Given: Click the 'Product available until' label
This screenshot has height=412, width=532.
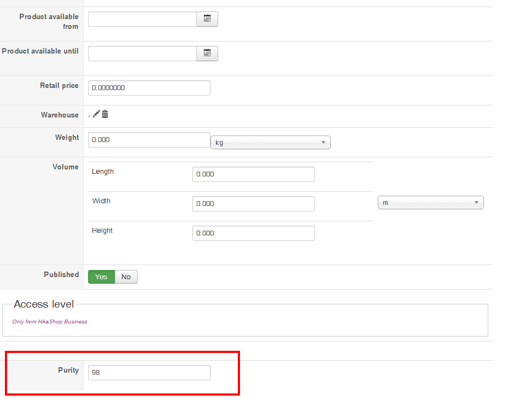Looking at the screenshot, I should click(x=40, y=51).
